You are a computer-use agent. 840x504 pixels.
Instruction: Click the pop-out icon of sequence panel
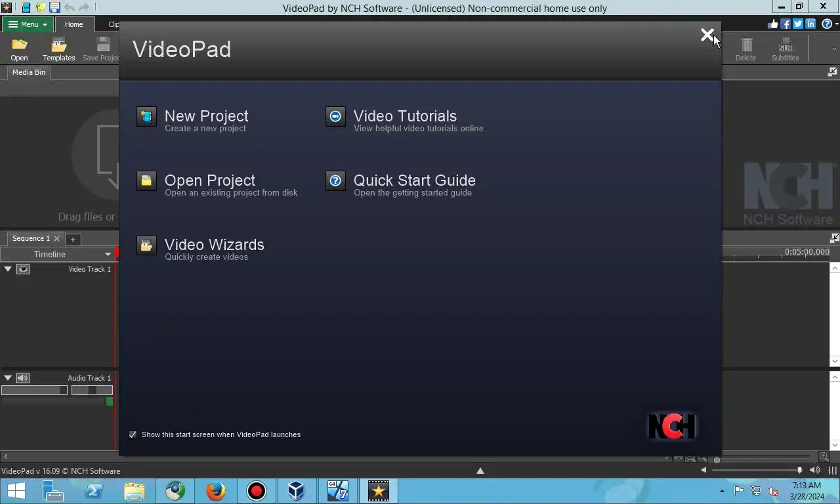click(834, 238)
